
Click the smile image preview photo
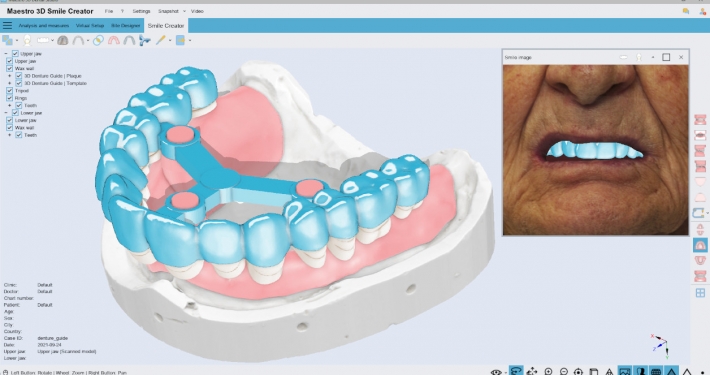pos(595,149)
